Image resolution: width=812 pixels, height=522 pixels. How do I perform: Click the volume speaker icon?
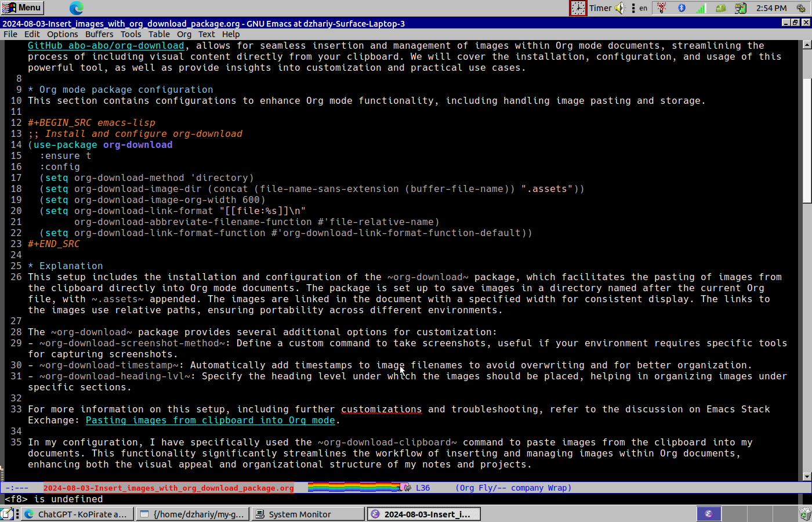coord(619,8)
